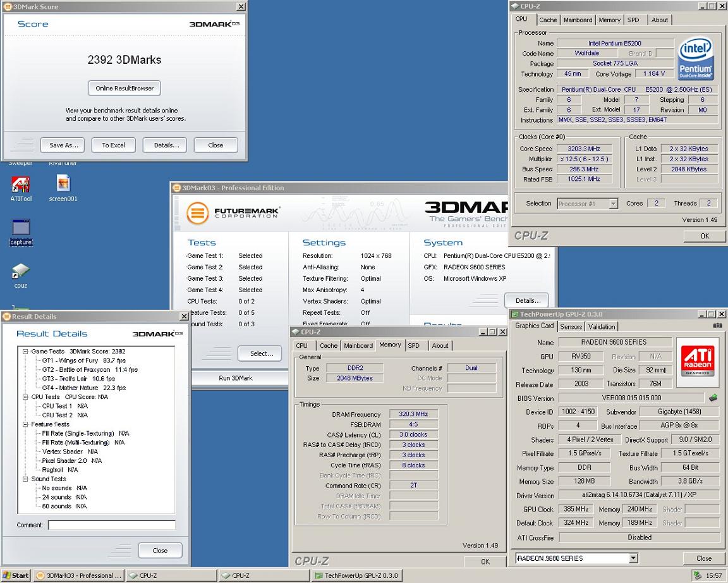Viewport: 728px width, 583px height.
Task: Open the Windows Start menu
Action: point(15,575)
